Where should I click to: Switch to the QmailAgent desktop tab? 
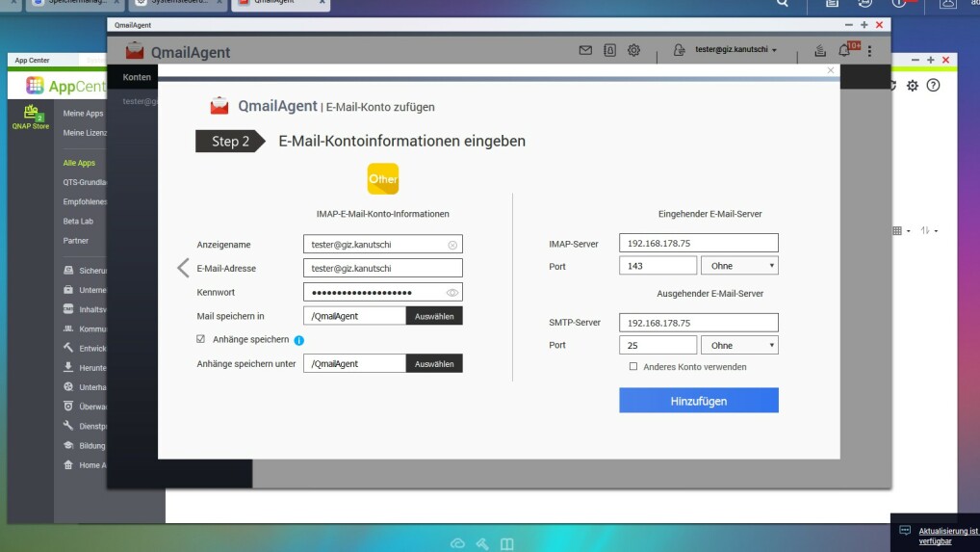coord(281,5)
